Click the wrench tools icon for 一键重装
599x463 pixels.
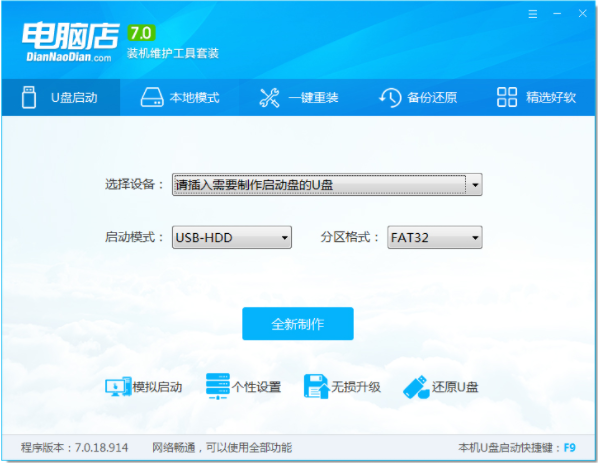point(269,97)
